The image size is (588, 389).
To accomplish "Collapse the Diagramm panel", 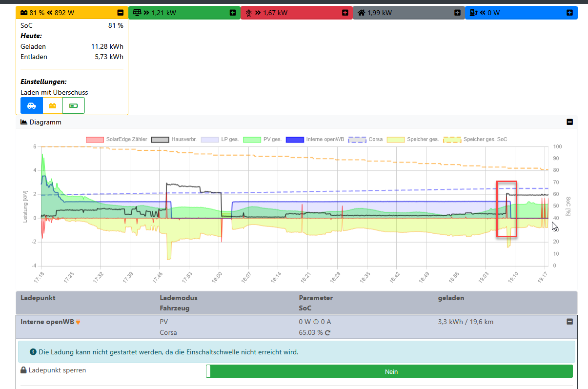I will pos(569,122).
